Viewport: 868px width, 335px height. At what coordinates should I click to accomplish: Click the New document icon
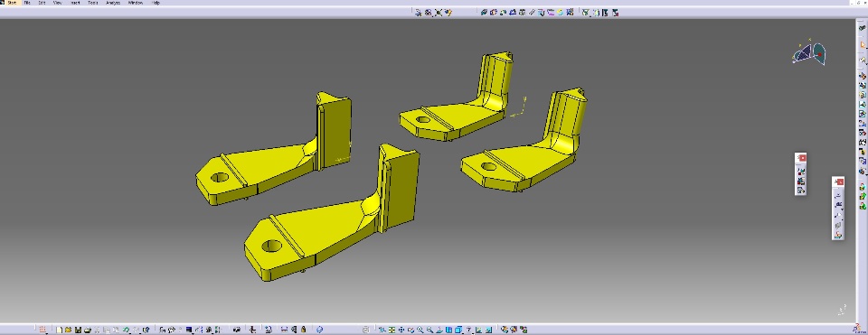tap(59, 330)
